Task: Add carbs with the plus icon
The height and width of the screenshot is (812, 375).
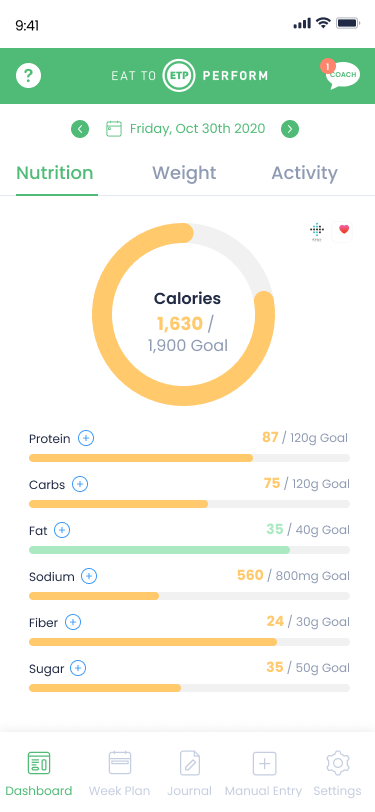Action: coord(80,485)
